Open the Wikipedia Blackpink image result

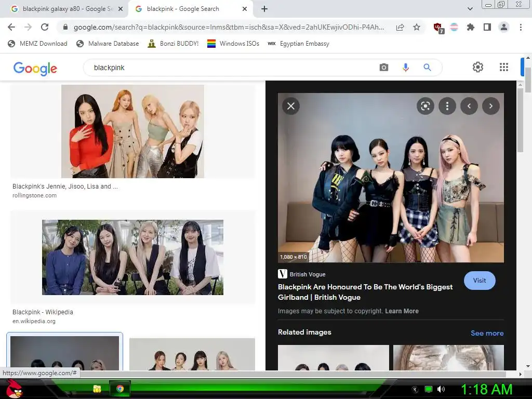pos(132,257)
